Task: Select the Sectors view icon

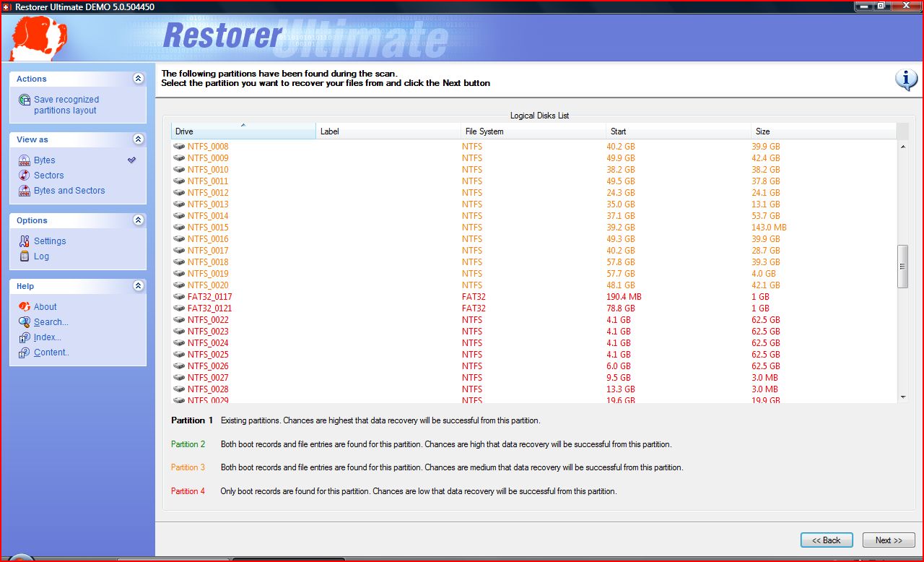Action: [x=25, y=176]
